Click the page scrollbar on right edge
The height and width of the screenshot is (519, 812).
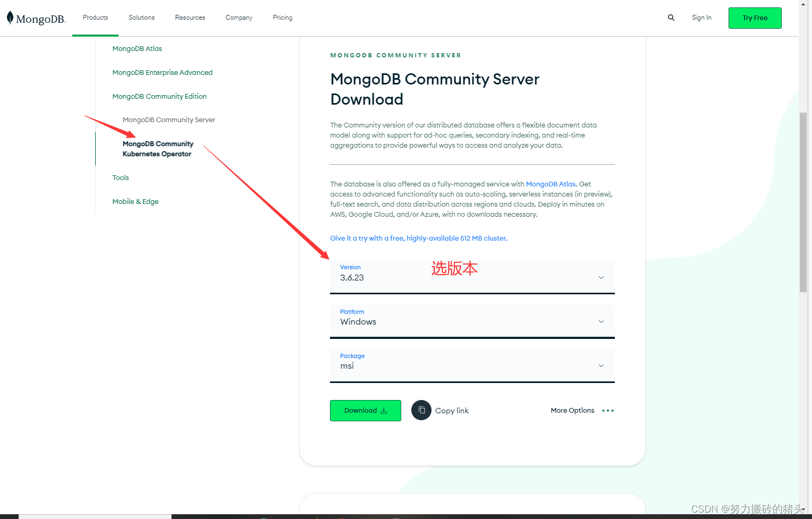pos(803,202)
